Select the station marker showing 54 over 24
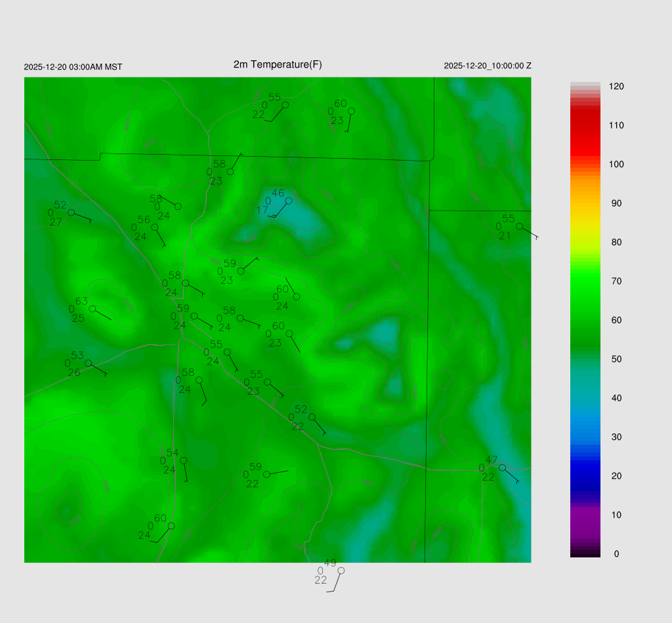The image size is (672, 623). (183, 460)
